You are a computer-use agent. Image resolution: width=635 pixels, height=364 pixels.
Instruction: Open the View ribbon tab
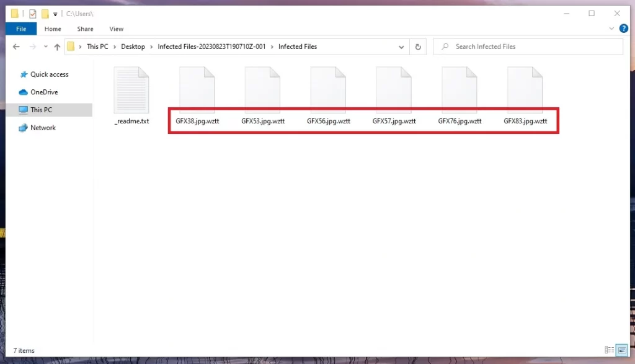(x=116, y=29)
